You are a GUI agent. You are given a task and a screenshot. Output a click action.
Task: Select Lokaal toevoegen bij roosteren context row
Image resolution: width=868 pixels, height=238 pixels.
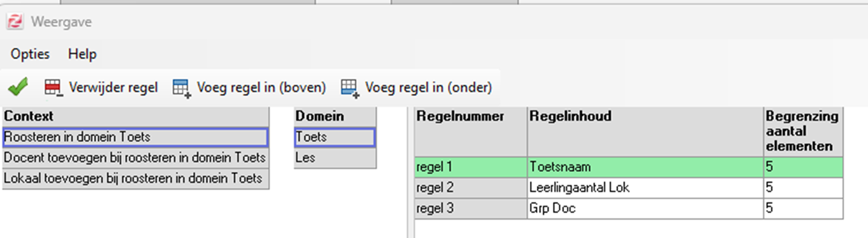[x=135, y=178]
